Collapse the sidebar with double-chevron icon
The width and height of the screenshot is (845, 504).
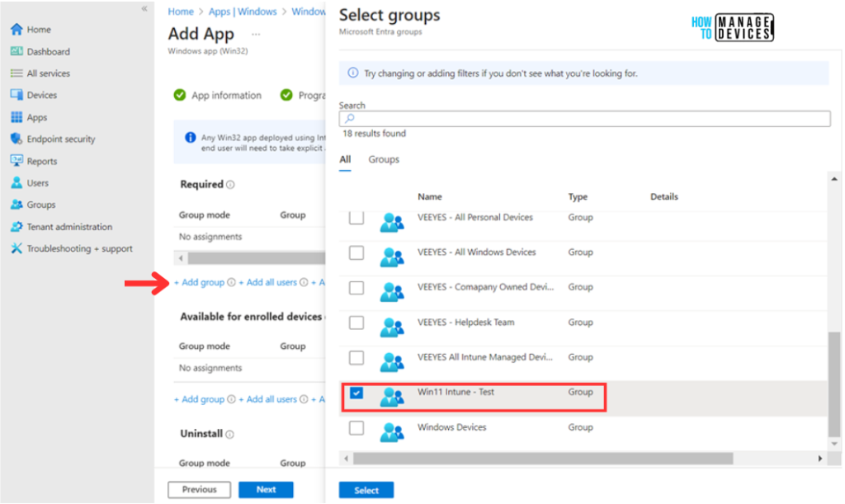144,8
